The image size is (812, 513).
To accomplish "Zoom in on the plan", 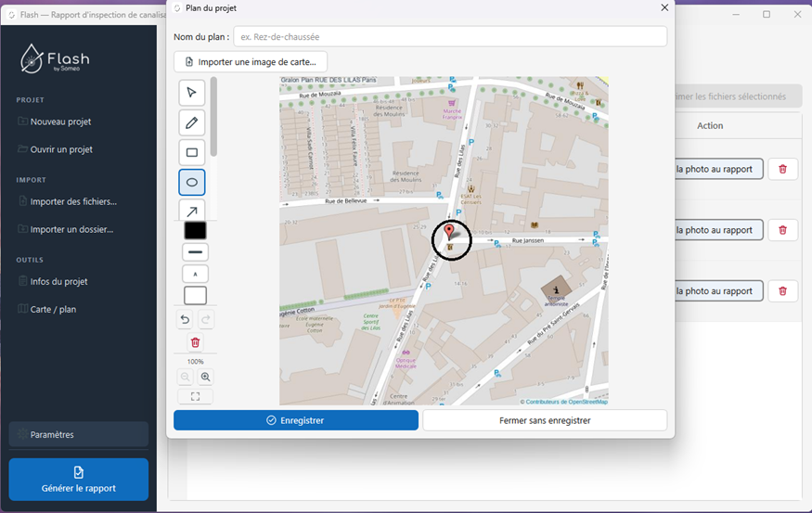I will point(206,377).
